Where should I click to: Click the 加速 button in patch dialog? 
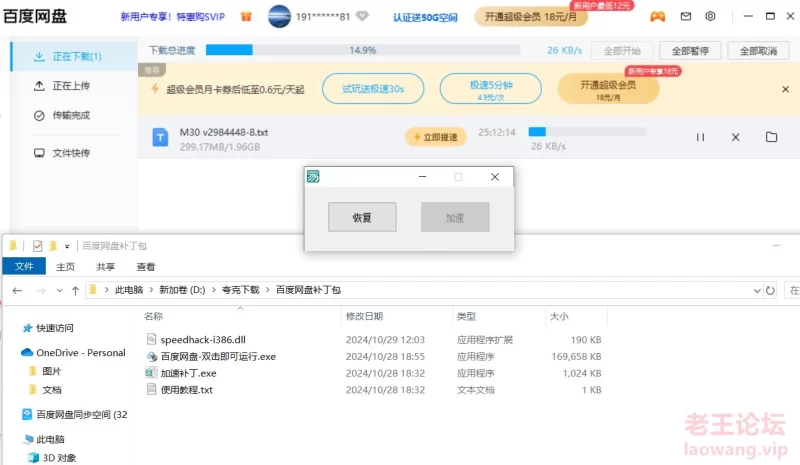tap(455, 217)
